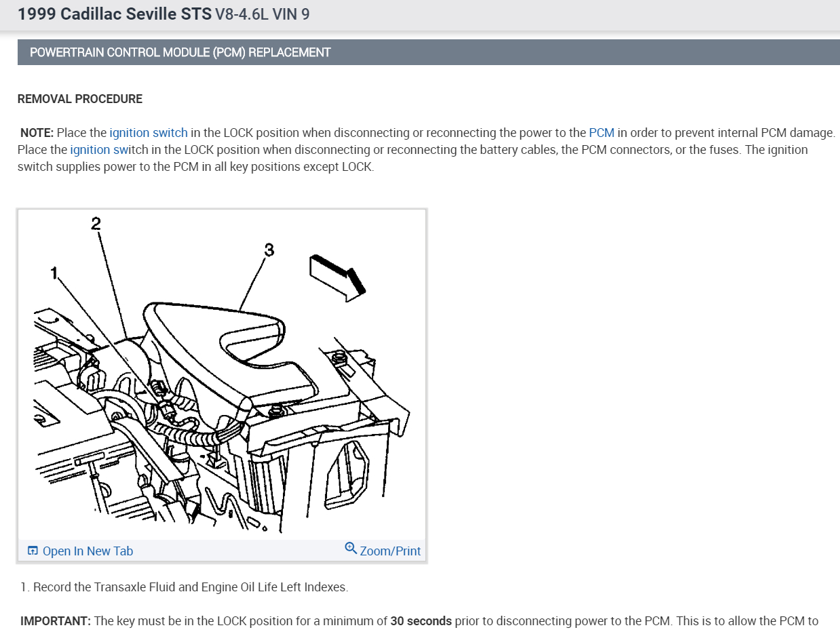Click the bold IMPORTANT: label
Viewport: 840px width, 632px height.
click(56, 621)
